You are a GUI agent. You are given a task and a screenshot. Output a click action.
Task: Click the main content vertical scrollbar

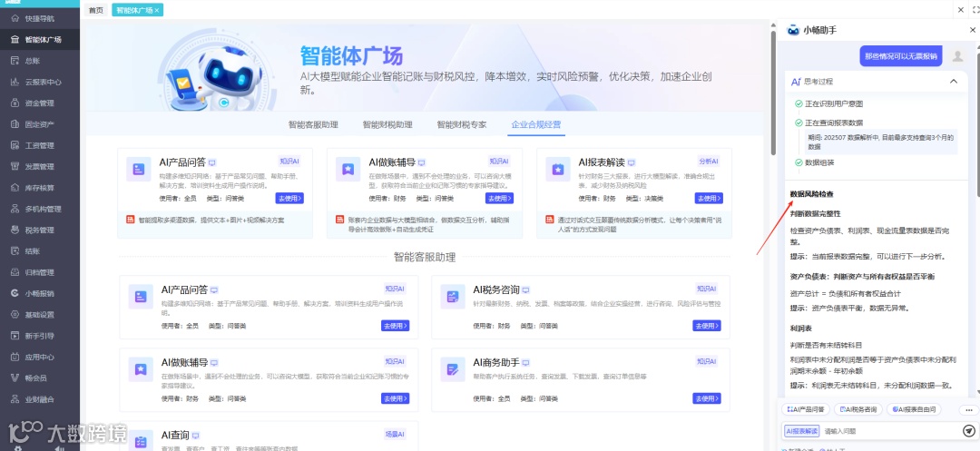[x=773, y=93]
